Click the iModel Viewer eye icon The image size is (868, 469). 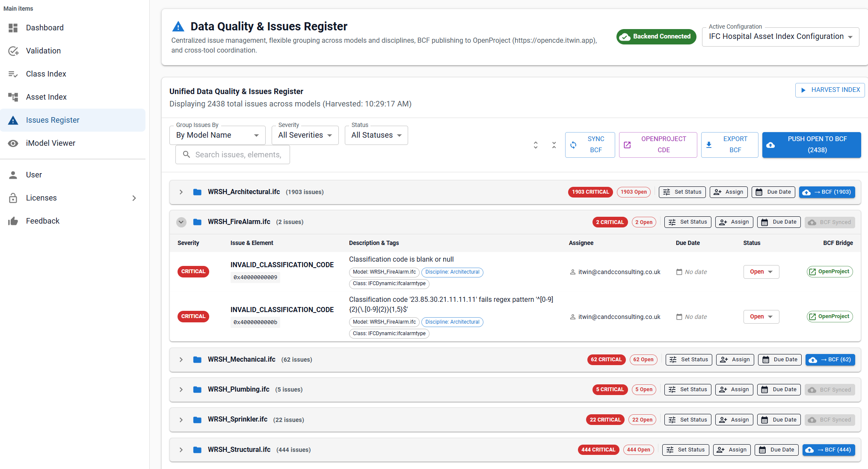coord(13,143)
